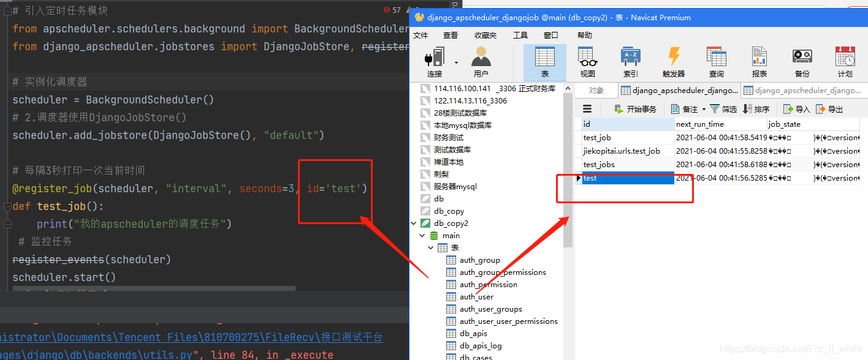868x360 pixels.
Task: Open the 窗口 menu in Navicat
Action: [x=551, y=36]
